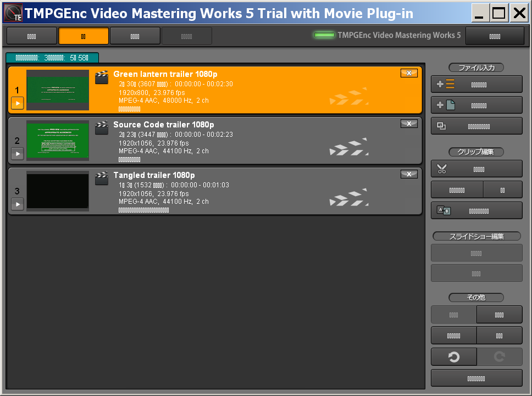Click the クリップ編集 section header

click(476, 152)
